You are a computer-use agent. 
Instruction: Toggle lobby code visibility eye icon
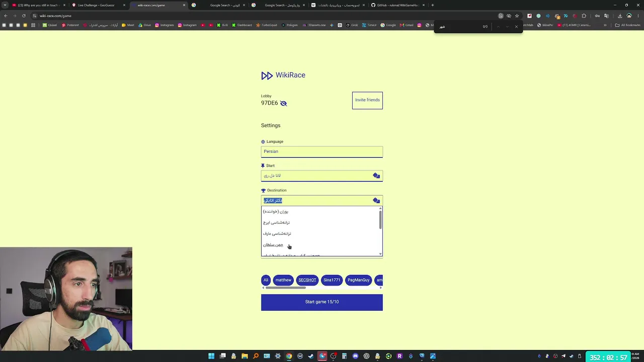click(283, 103)
